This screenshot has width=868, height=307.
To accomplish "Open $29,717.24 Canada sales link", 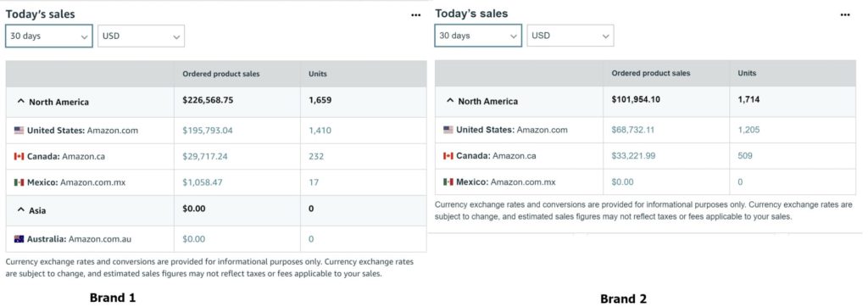I will coord(205,156).
